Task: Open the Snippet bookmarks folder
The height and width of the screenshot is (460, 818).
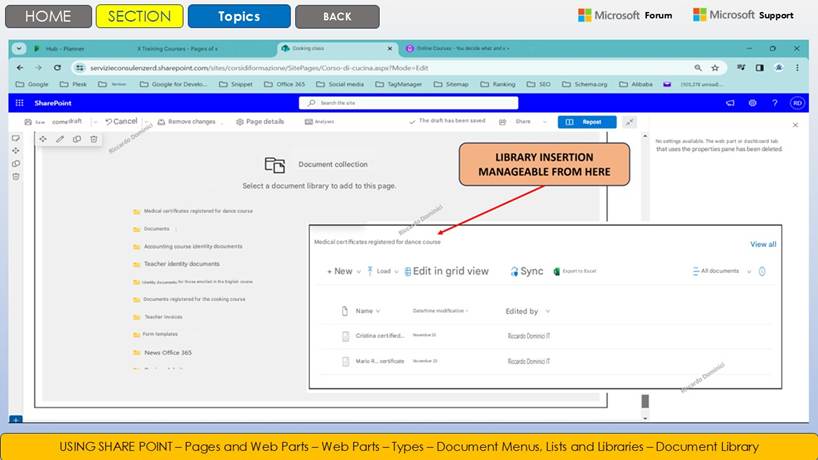Action: [236, 84]
